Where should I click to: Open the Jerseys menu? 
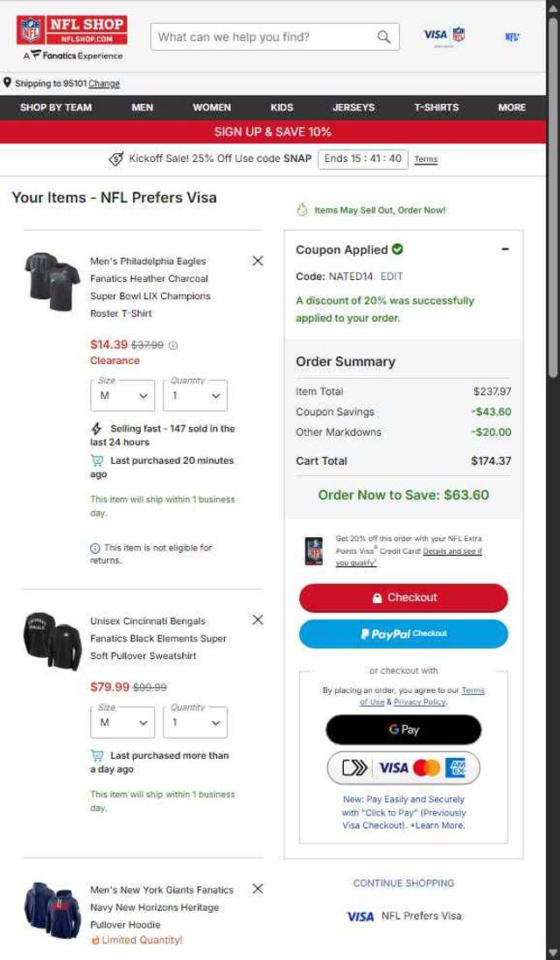coord(353,108)
